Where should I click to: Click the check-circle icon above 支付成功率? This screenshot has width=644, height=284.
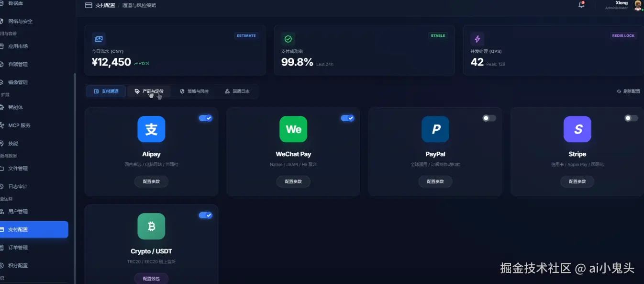[288, 39]
